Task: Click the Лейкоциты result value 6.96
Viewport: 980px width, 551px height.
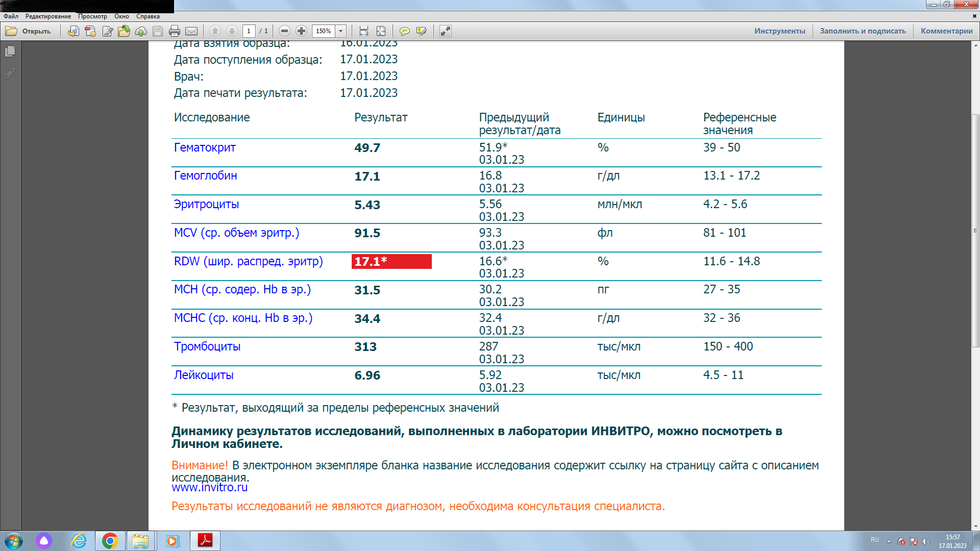Action: tap(367, 375)
